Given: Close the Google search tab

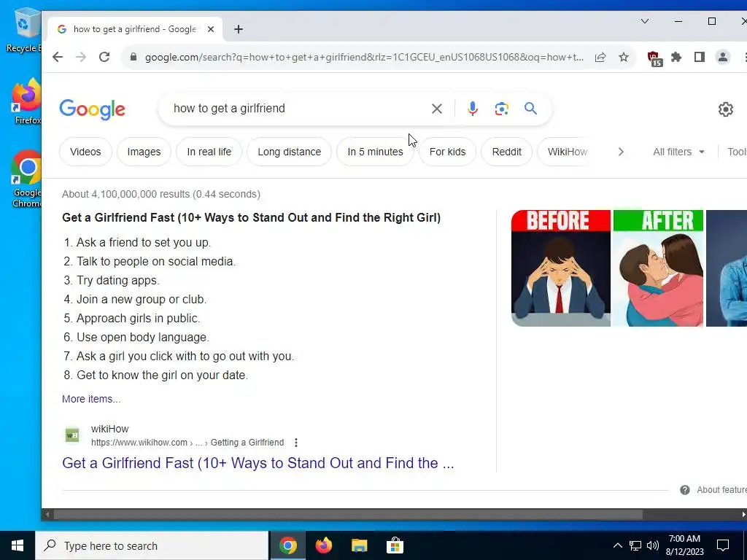Looking at the screenshot, I should click(x=211, y=29).
